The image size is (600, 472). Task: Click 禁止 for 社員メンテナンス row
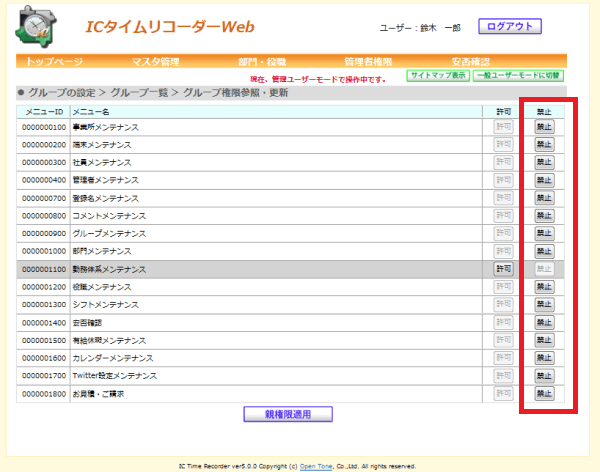544,162
